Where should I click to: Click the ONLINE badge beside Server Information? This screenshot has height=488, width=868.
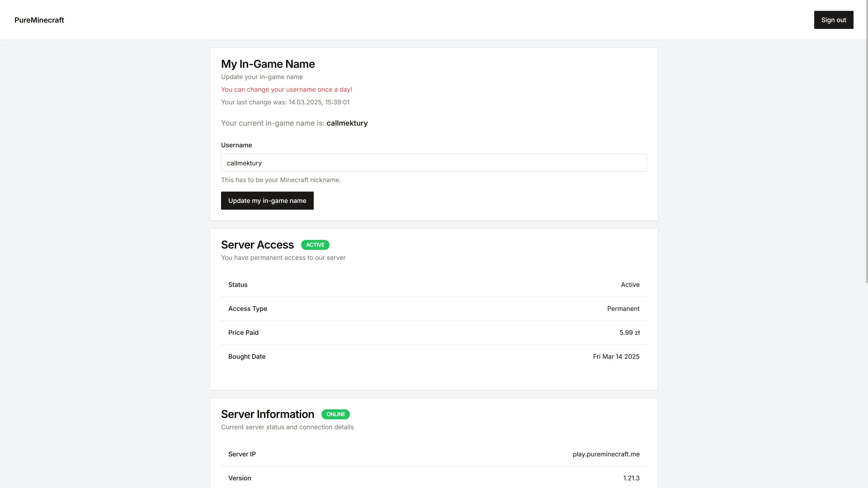tap(336, 414)
